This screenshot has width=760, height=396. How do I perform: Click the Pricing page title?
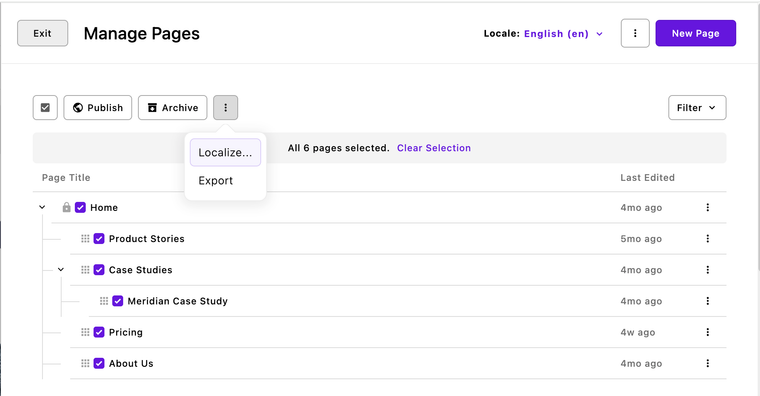coord(126,332)
